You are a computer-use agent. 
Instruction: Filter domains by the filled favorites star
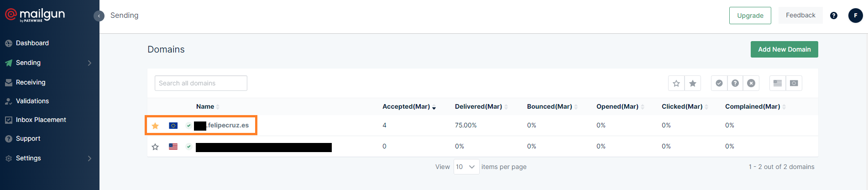693,83
